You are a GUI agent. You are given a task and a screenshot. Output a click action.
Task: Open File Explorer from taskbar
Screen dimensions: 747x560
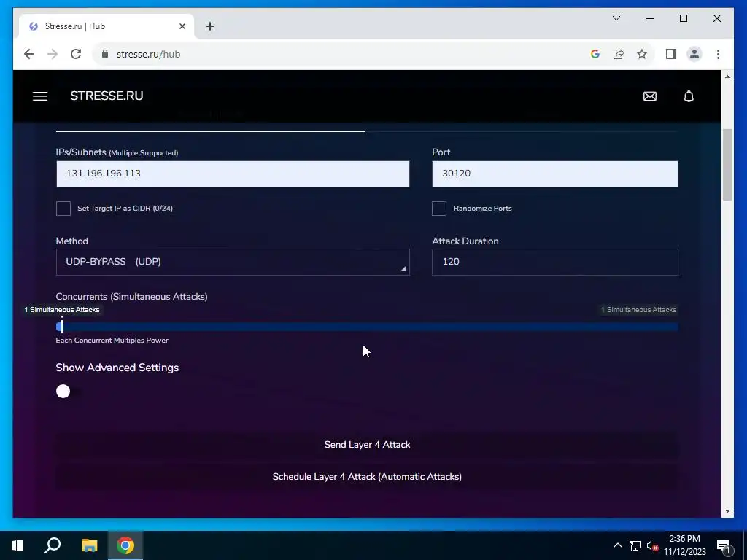[x=89, y=545]
